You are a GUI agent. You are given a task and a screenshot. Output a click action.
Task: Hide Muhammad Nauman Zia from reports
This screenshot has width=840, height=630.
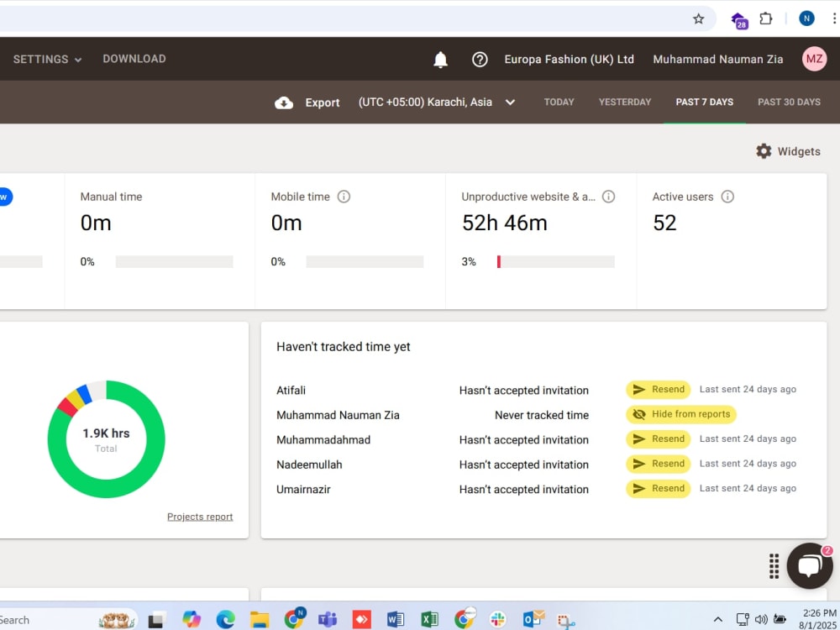click(x=681, y=414)
